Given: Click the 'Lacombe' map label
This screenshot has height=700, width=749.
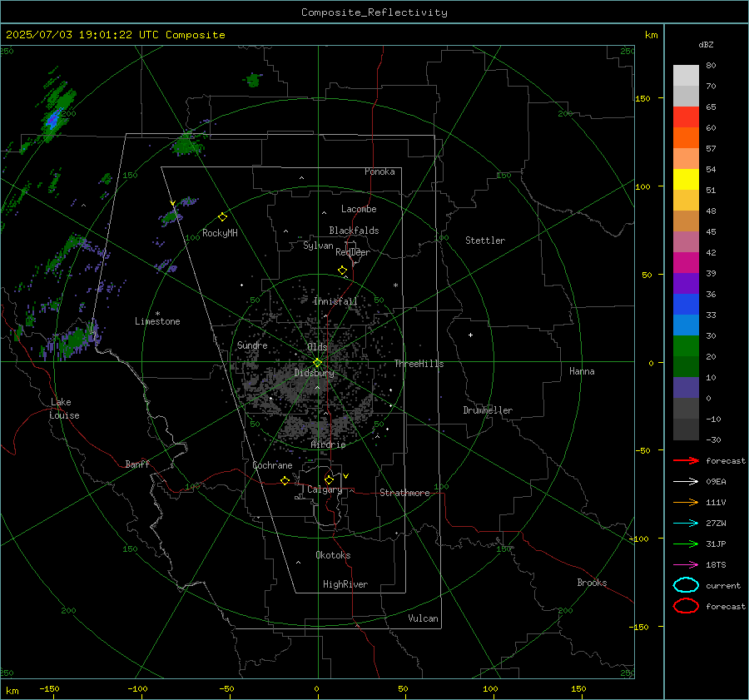Looking at the screenshot, I should click(359, 209).
